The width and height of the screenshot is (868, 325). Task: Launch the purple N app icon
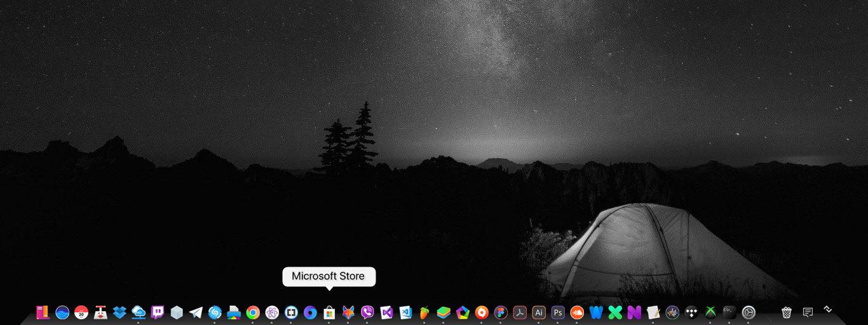pos(634,312)
